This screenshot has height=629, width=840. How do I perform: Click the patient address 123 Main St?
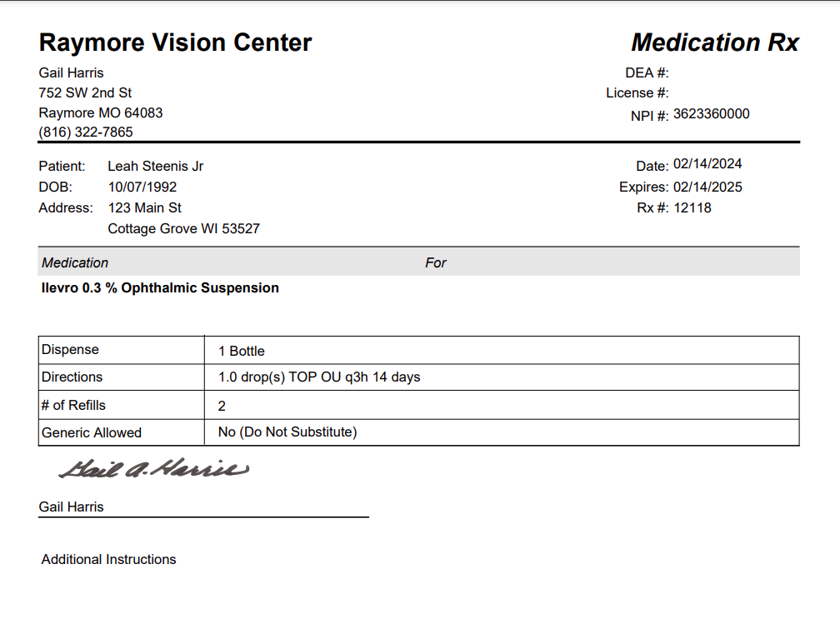pyautogui.click(x=145, y=208)
